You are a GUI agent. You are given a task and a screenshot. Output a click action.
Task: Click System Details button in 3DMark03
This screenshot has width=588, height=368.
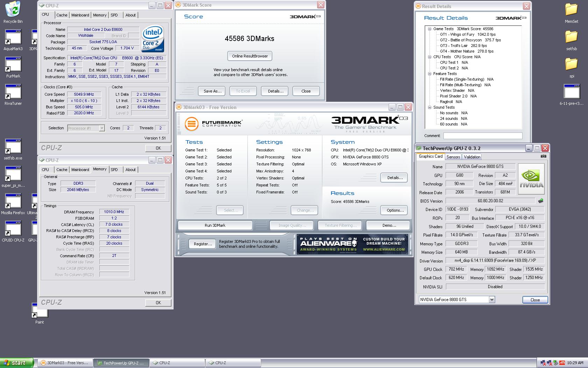(395, 178)
